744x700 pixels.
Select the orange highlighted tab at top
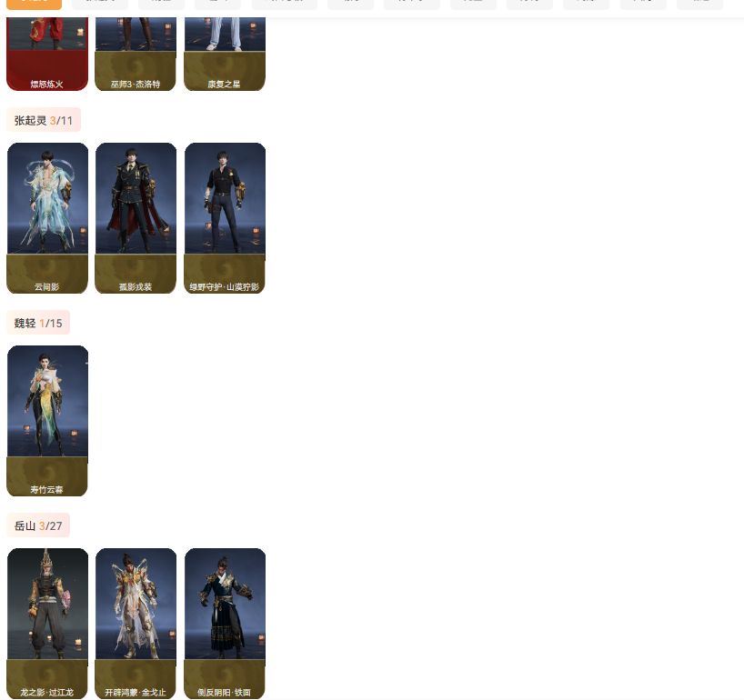34,5
